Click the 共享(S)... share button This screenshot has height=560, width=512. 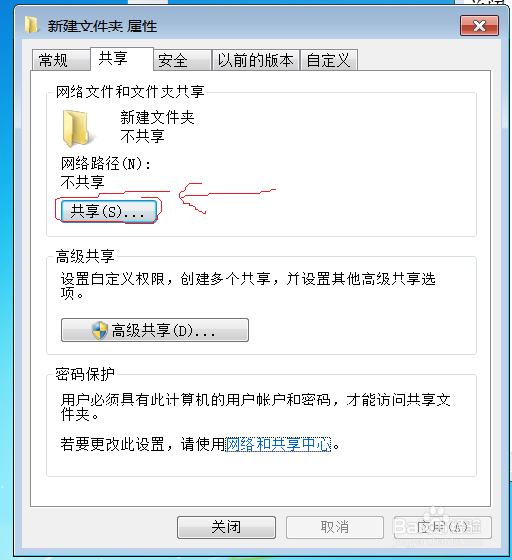pyautogui.click(x=109, y=211)
